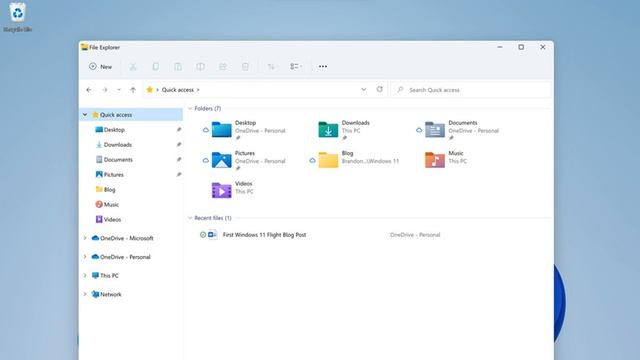Select the Desktop folder tile
This screenshot has width=640, height=360.
pyautogui.click(x=248, y=130)
